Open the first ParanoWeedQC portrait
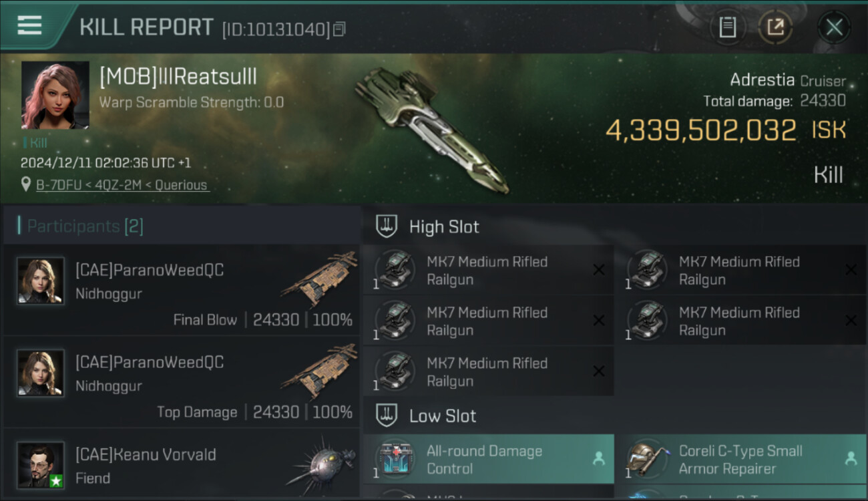Screen dimensions: 868x501 click(41, 281)
